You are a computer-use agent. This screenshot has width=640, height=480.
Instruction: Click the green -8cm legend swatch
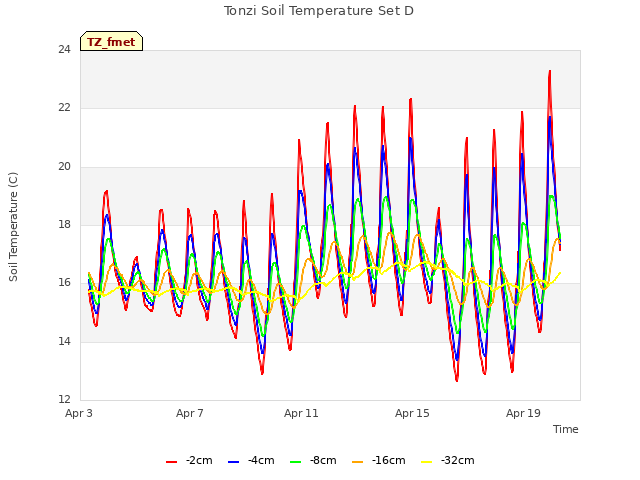pos(296,462)
